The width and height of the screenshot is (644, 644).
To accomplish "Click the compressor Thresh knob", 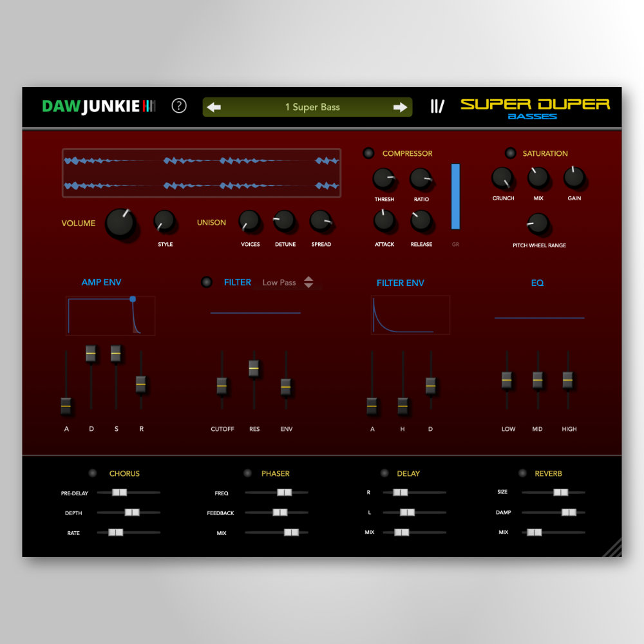I will pyautogui.click(x=384, y=178).
